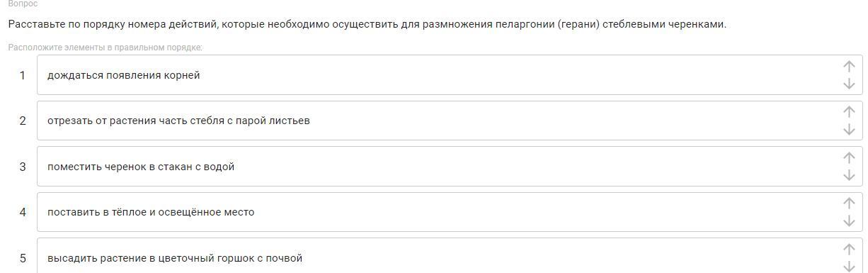Move 'отрезать от растения часть стебля' up
Screen dimensions: 868x273
(849, 111)
